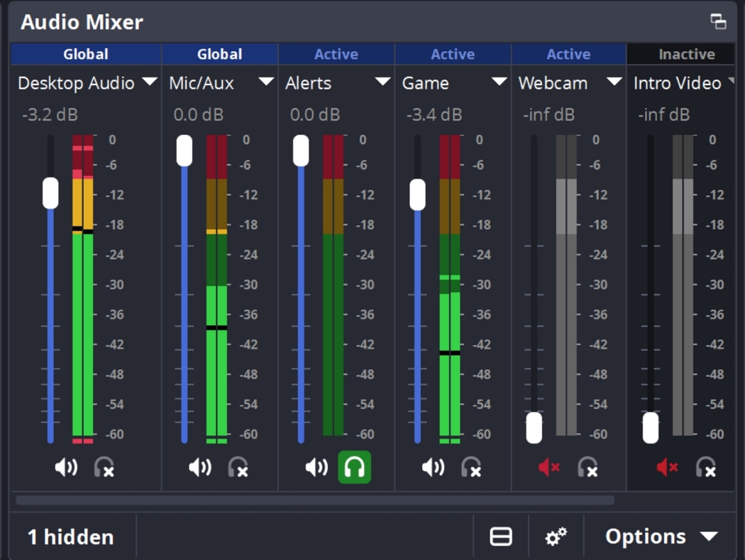Disable the green Alerts monitoring headphones

pos(355,467)
